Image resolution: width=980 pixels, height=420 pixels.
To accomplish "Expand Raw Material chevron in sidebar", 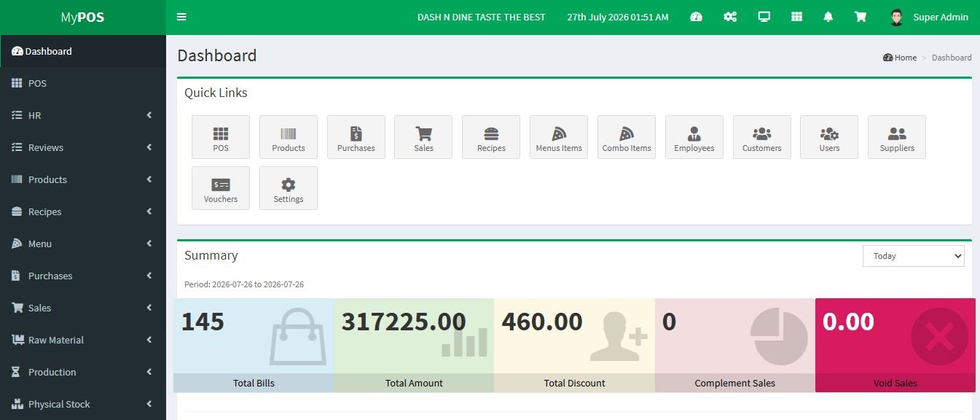I will tap(149, 340).
